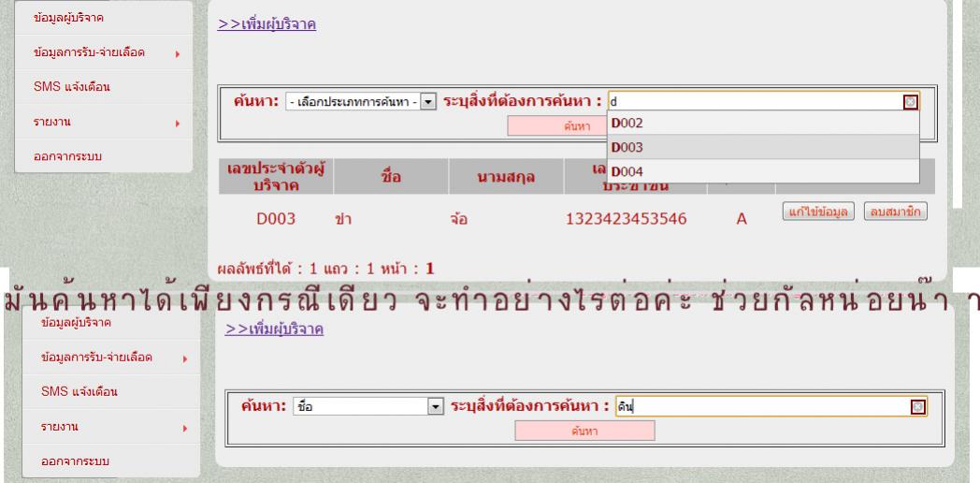Choose the D003 autocomplete suggestion
This screenshot has height=483, width=980.
click(x=763, y=147)
